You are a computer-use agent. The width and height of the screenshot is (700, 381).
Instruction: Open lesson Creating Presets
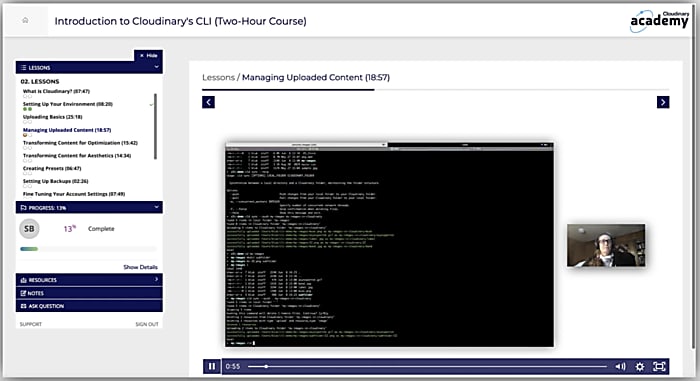[x=52, y=168]
